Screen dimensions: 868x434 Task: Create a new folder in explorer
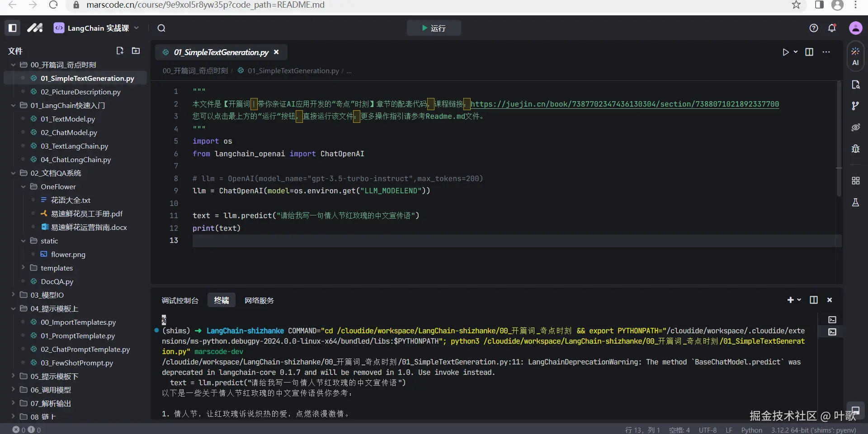click(x=136, y=51)
